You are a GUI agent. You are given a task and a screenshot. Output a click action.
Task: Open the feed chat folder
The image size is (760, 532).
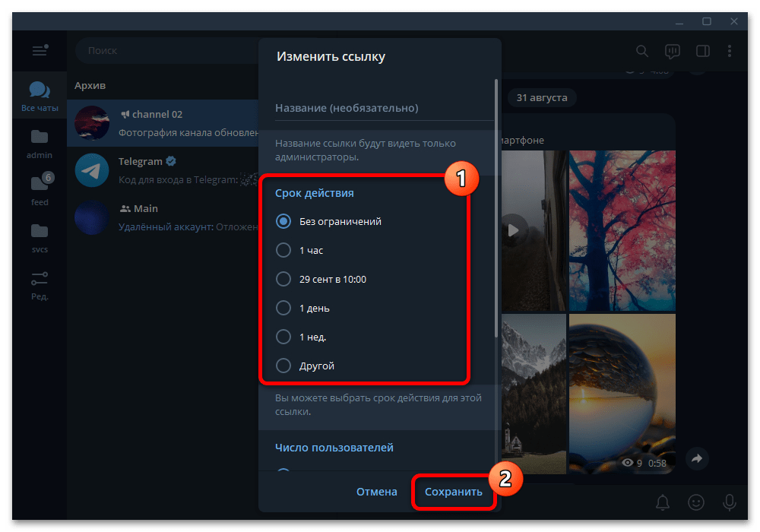click(40, 190)
